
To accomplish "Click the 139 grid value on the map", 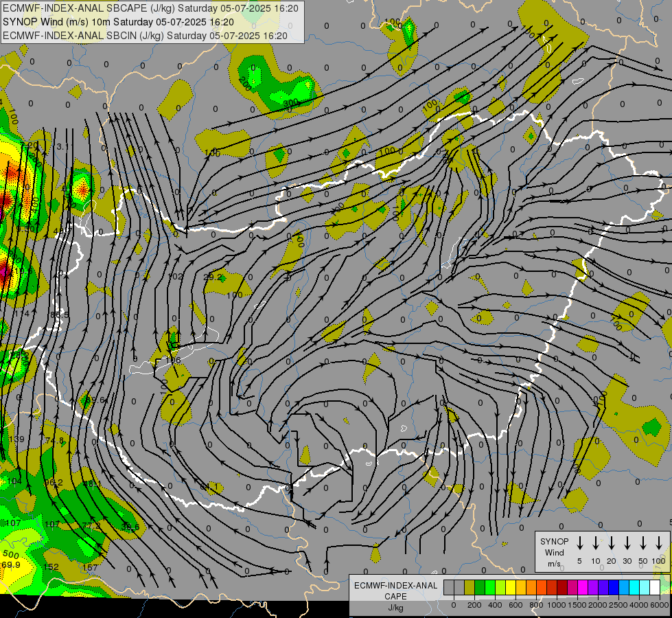I will (16, 439).
